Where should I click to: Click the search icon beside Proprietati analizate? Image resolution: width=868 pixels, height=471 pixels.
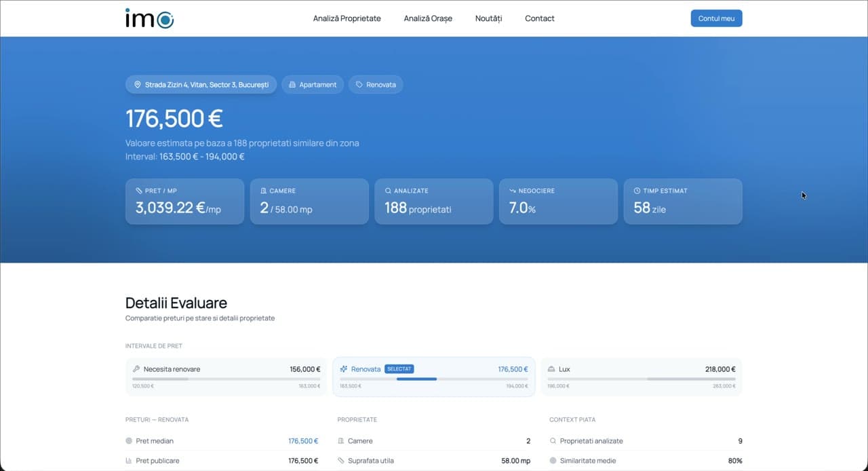tap(553, 441)
